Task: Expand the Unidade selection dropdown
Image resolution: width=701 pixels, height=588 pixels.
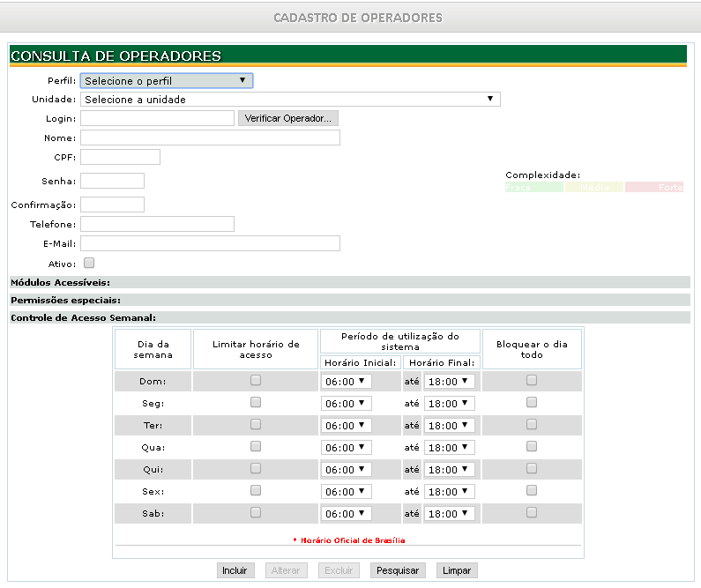Action: [x=290, y=100]
